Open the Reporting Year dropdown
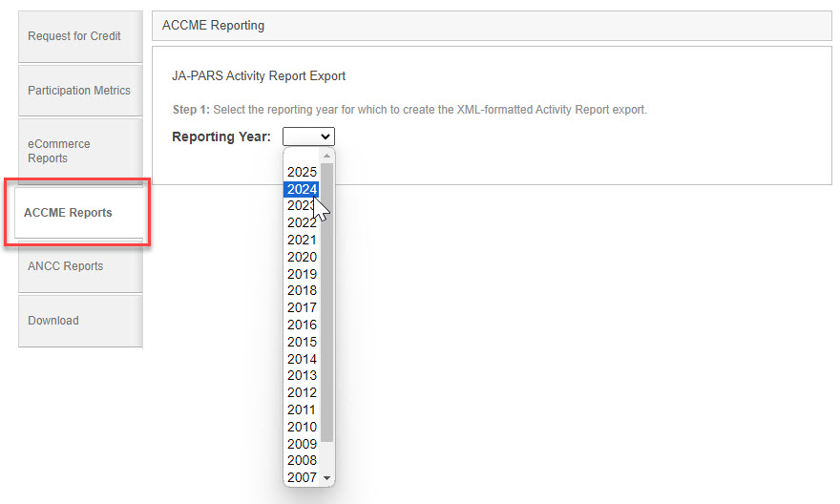Screen dimensions: 840x504 coord(308,136)
